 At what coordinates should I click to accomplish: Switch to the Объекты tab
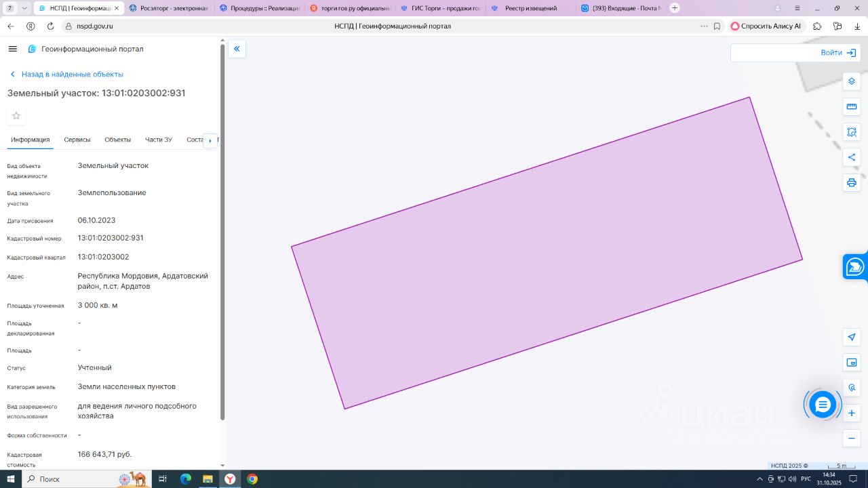[x=118, y=140]
